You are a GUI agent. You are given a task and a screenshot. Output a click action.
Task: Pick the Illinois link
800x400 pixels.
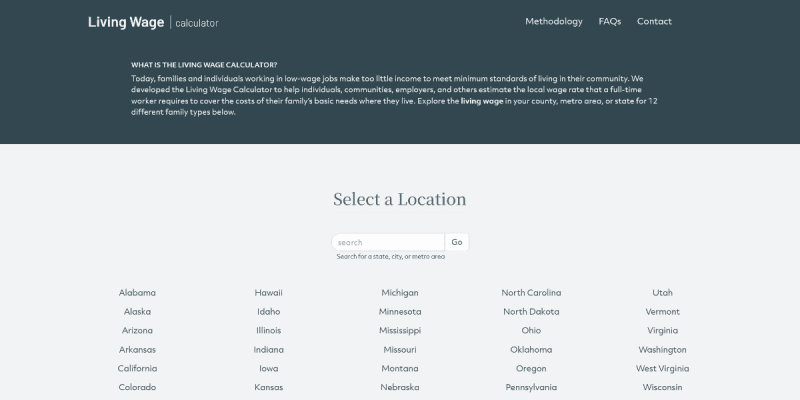click(268, 331)
